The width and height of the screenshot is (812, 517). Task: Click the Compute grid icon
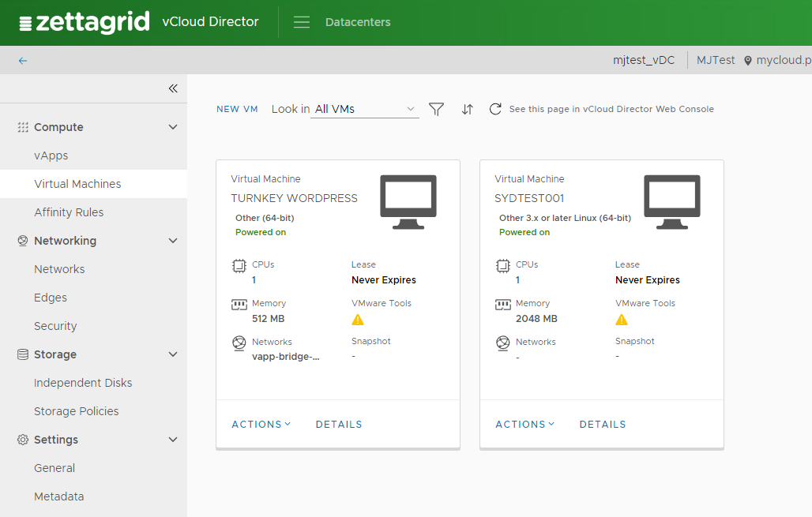23,127
